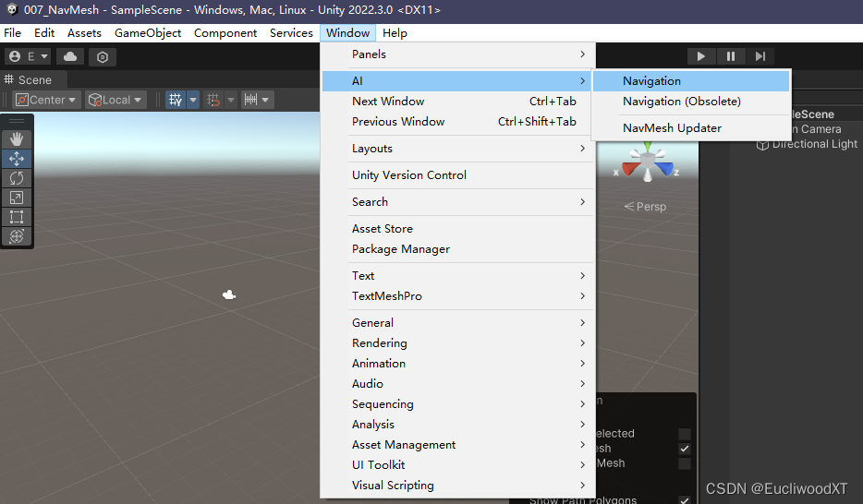
Task: Open the Local rotation mode dropdown
Action: 116,100
